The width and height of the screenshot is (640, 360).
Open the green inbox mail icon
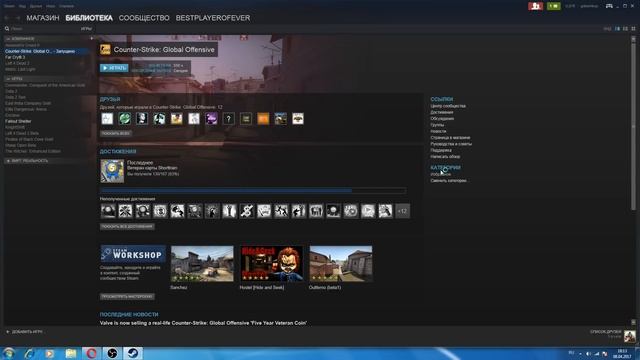[553, 6]
